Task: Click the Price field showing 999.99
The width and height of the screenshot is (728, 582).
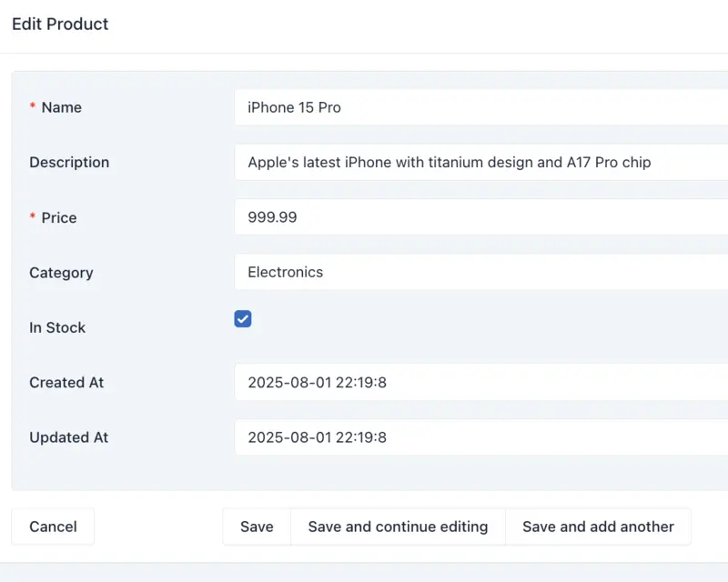Action: pos(481,216)
